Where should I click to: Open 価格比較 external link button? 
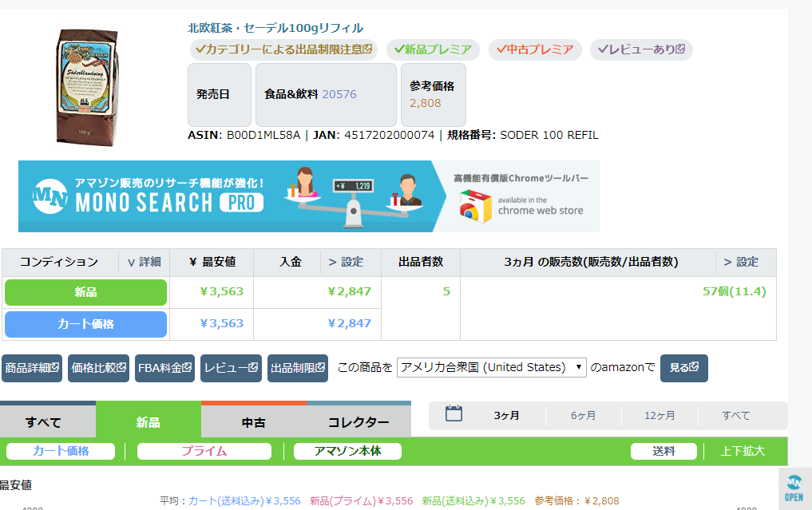click(x=98, y=368)
